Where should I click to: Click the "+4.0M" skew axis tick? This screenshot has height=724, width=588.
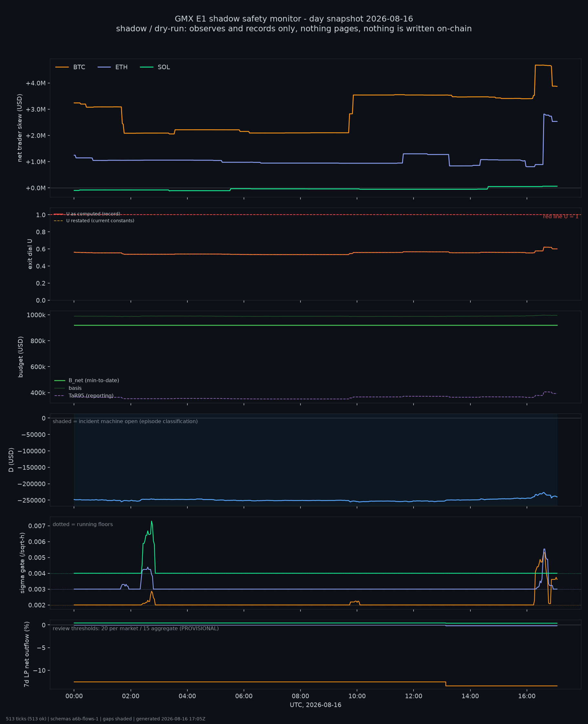(36, 83)
